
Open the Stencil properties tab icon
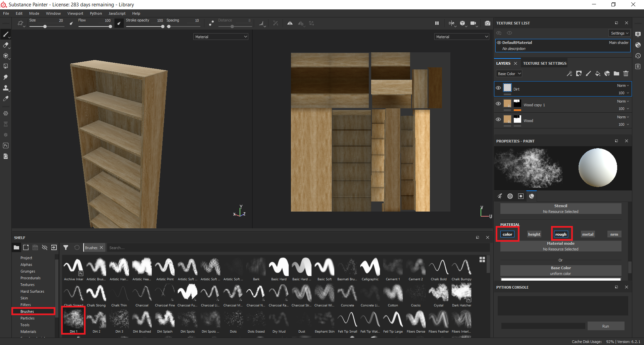point(521,196)
